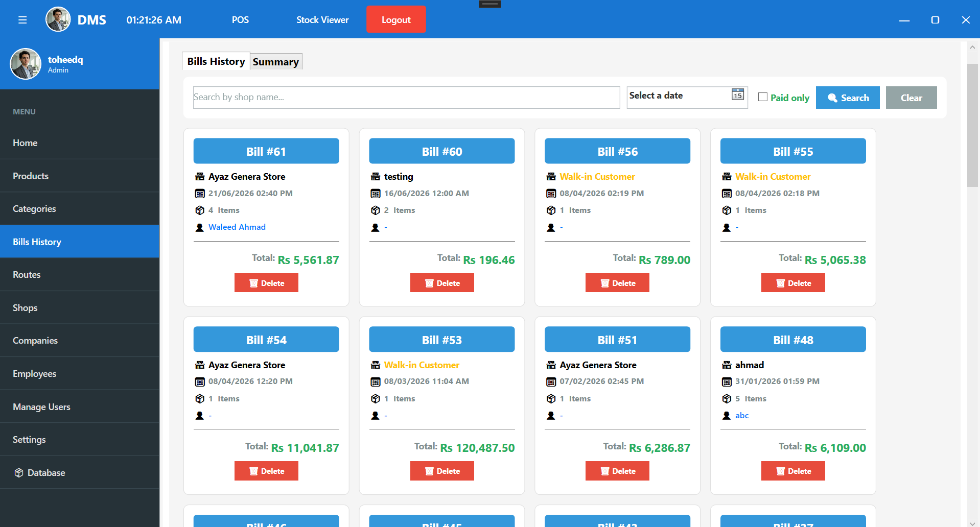Click the store icon in Bill #61
The height and width of the screenshot is (527, 980).
tap(200, 177)
